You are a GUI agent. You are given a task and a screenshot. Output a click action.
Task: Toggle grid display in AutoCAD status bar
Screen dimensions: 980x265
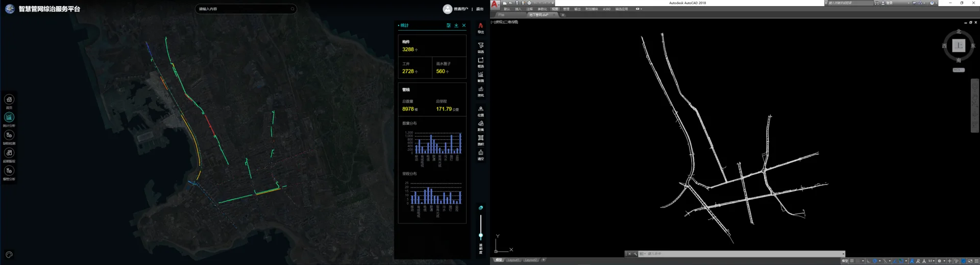(851, 261)
